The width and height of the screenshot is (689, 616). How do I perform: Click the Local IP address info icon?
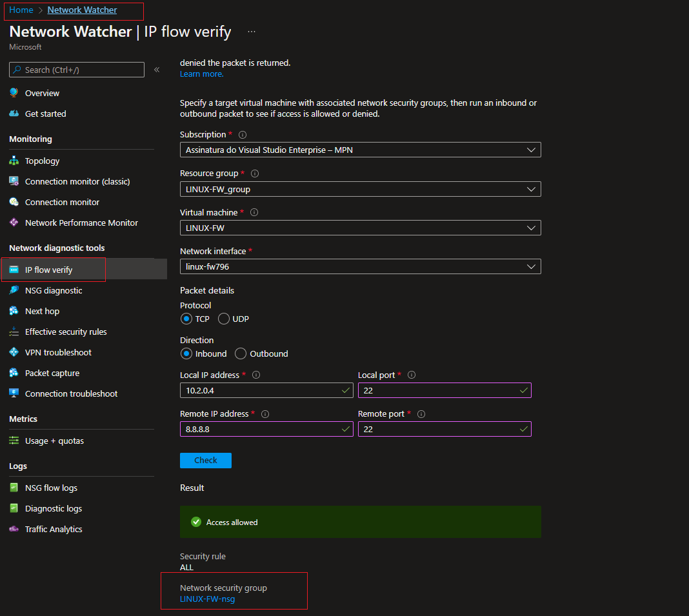(256, 375)
